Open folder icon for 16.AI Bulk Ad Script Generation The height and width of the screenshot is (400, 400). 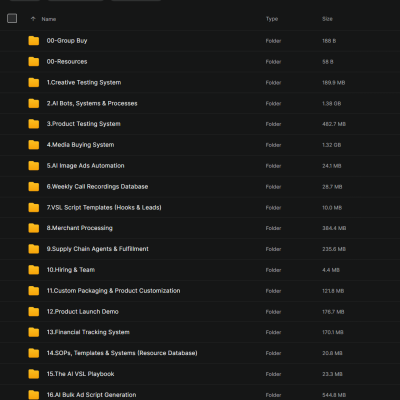click(34, 395)
